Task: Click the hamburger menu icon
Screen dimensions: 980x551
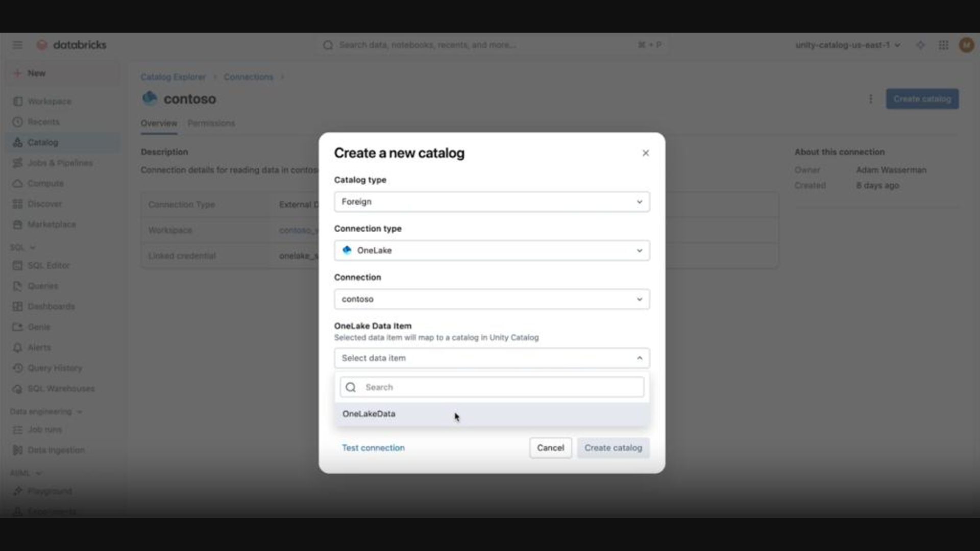Action: coord(17,45)
